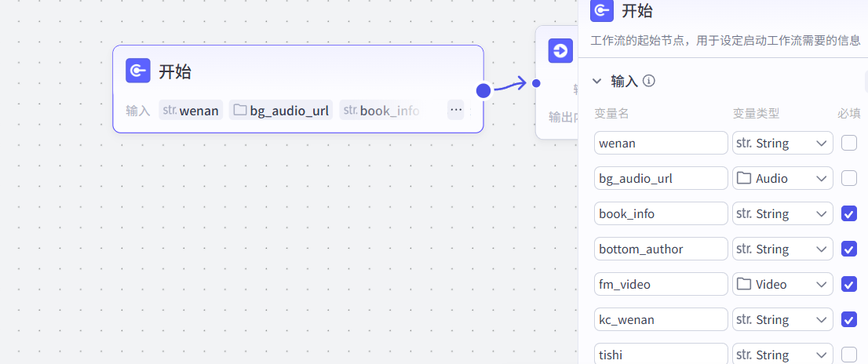Image resolution: width=868 pixels, height=364 pixels.
Task: Click the Start icon in panel header
Action: point(602,10)
